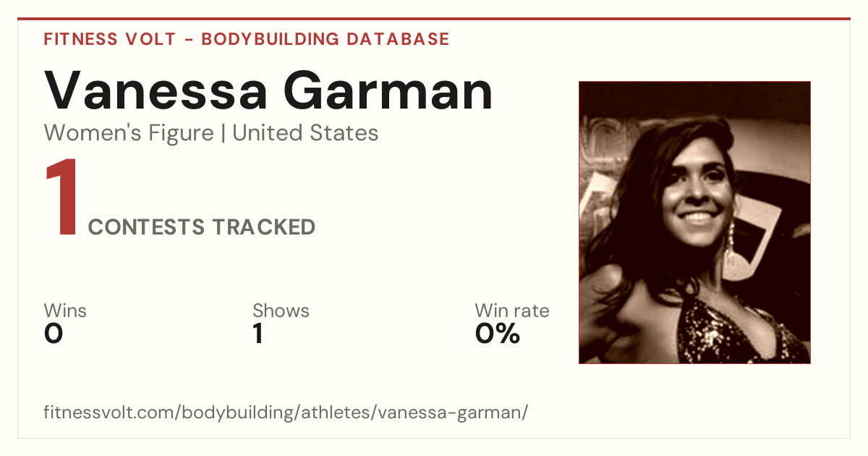868x456 pixels.
Task: Select the Vanessa Garman name heading
Action: pyautogui.click(x=268, y=90)
